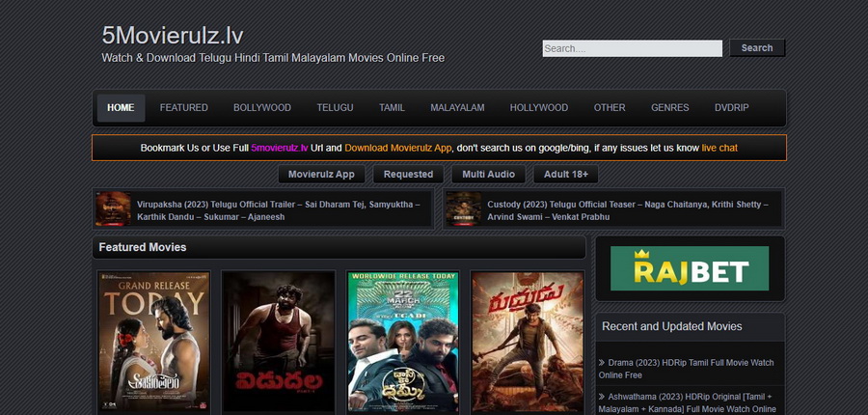Open the MALAYALAM menu item
868x415 pixels.
point(457,107)
